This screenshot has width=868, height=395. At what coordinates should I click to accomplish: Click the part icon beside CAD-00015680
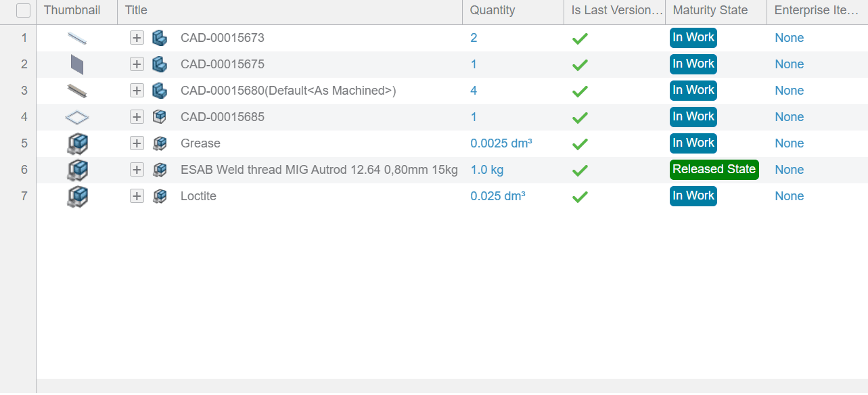coord(160,91)
